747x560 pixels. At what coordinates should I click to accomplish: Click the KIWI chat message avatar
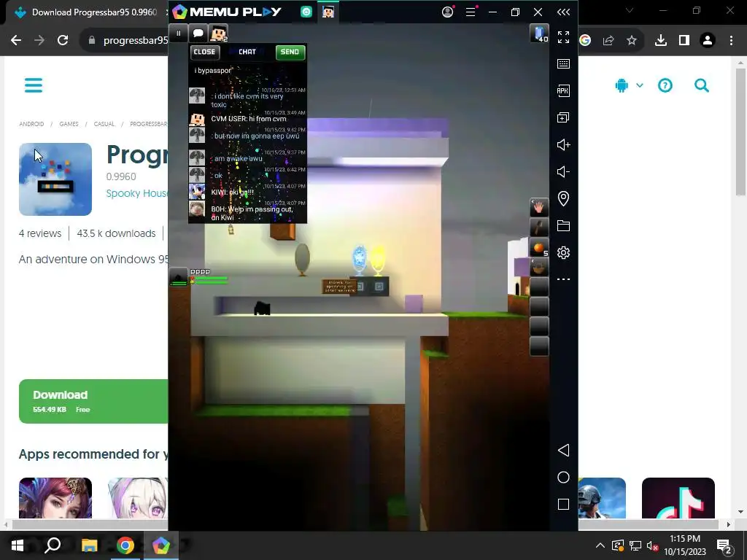click(197, 192)
